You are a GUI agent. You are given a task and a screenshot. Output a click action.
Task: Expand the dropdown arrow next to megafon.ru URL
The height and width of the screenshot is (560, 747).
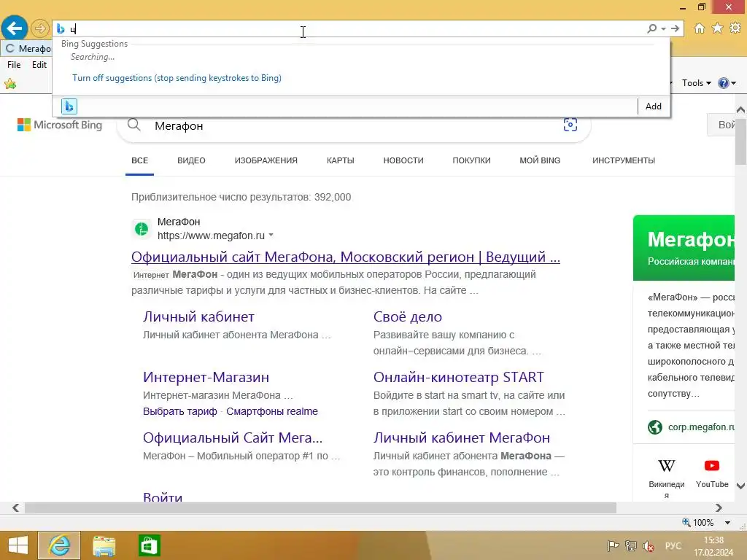click(x=271, y=236)
